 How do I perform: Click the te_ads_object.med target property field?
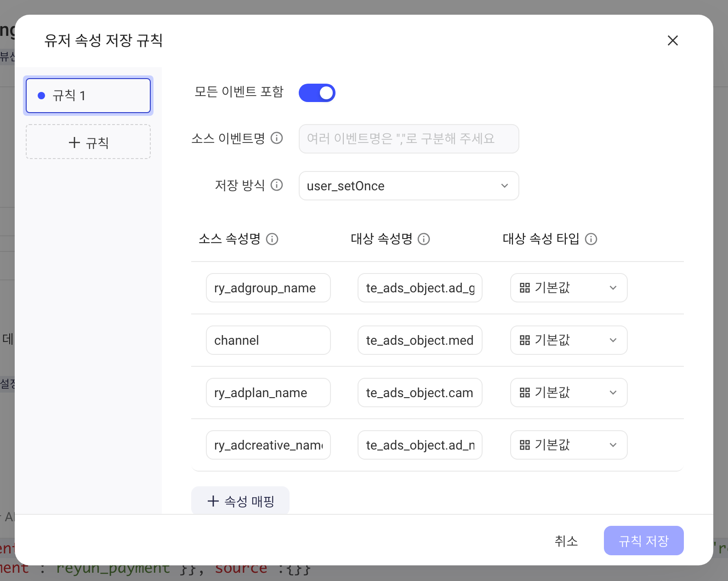click(420, 340)
